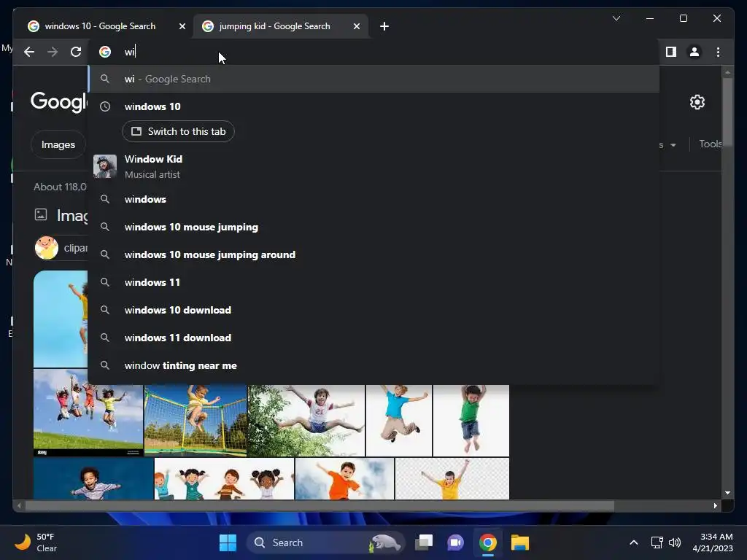Screen dimensions: 747x560
Task: Open the Chat app on the taskbar
Action: click(x=455, y=542)
